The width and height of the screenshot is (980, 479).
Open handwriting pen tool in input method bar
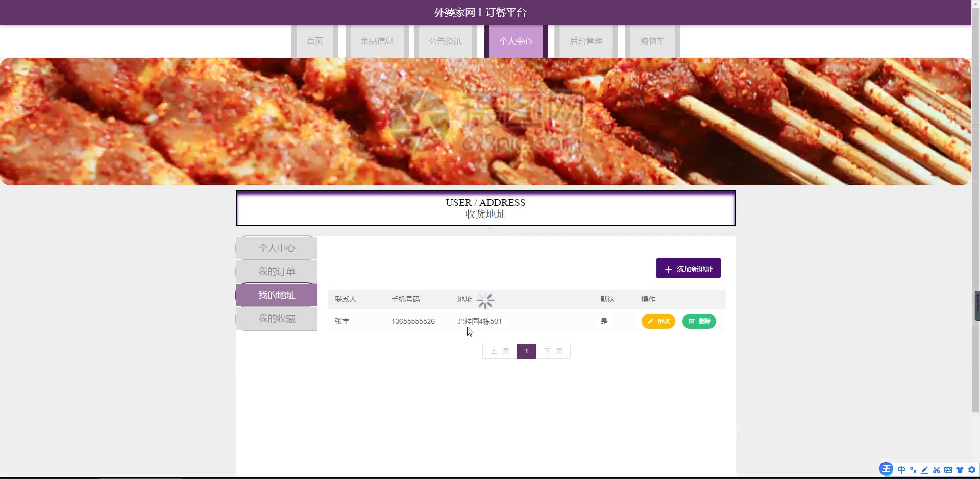[925, 470]
